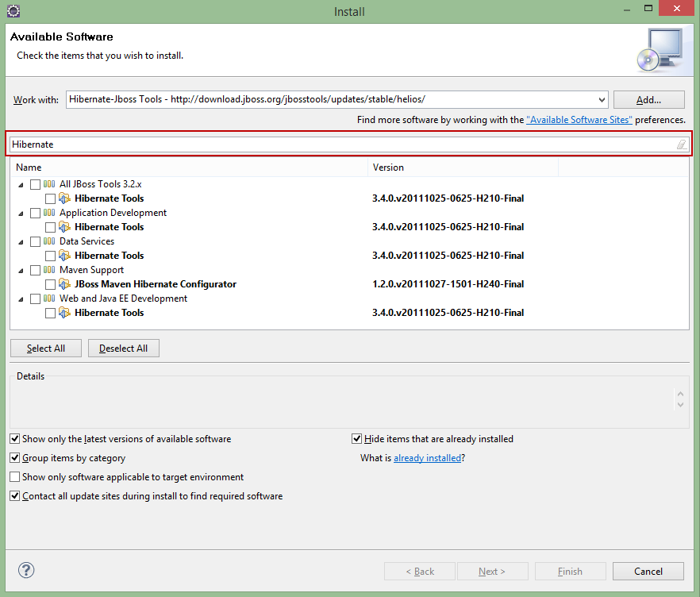Select the All JBoss Tools 3.2.x label
Image resolution: width=700 pixels, height=597 pixels.
tap(101, 184)
